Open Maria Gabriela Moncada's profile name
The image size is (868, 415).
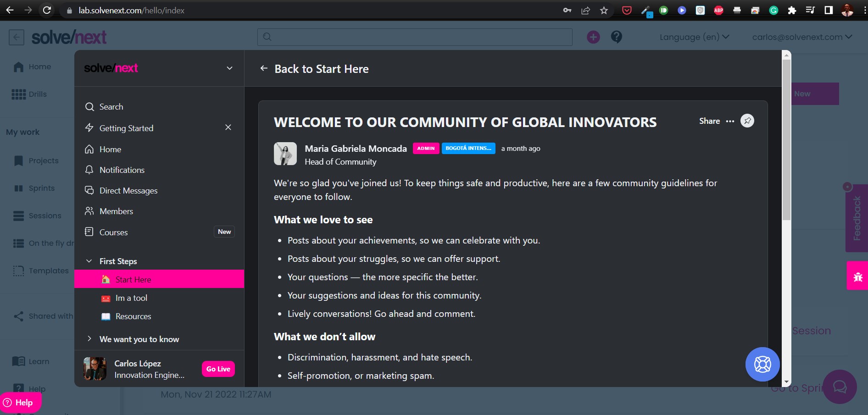(356, 149)
